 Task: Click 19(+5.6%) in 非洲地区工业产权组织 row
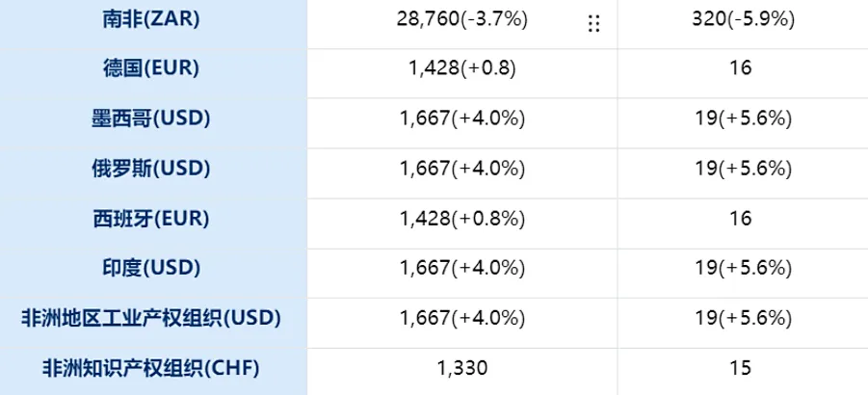[741, 318]
